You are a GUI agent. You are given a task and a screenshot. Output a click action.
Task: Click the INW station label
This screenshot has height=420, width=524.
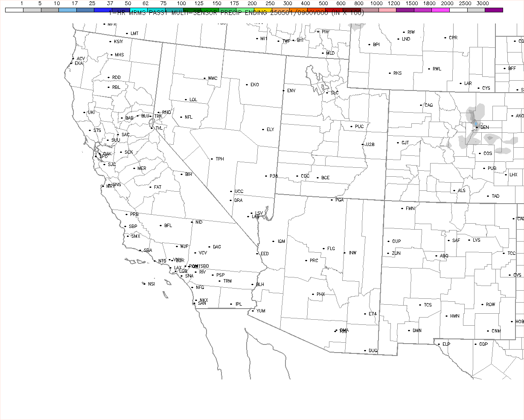352,253
